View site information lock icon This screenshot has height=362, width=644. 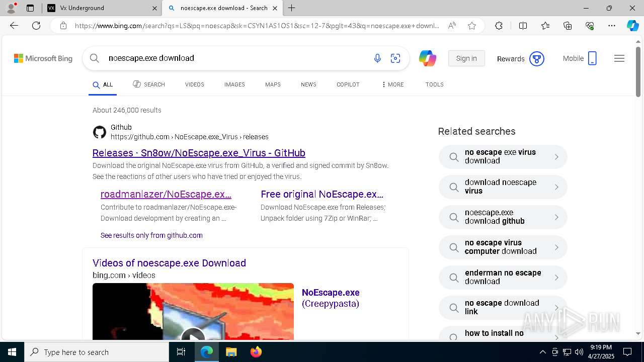63,26
